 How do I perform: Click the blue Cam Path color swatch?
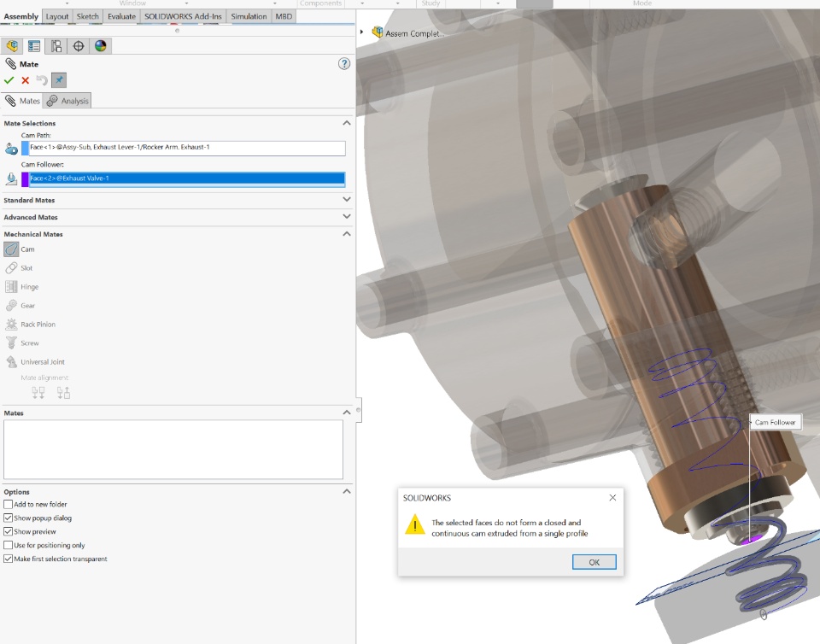25,148
